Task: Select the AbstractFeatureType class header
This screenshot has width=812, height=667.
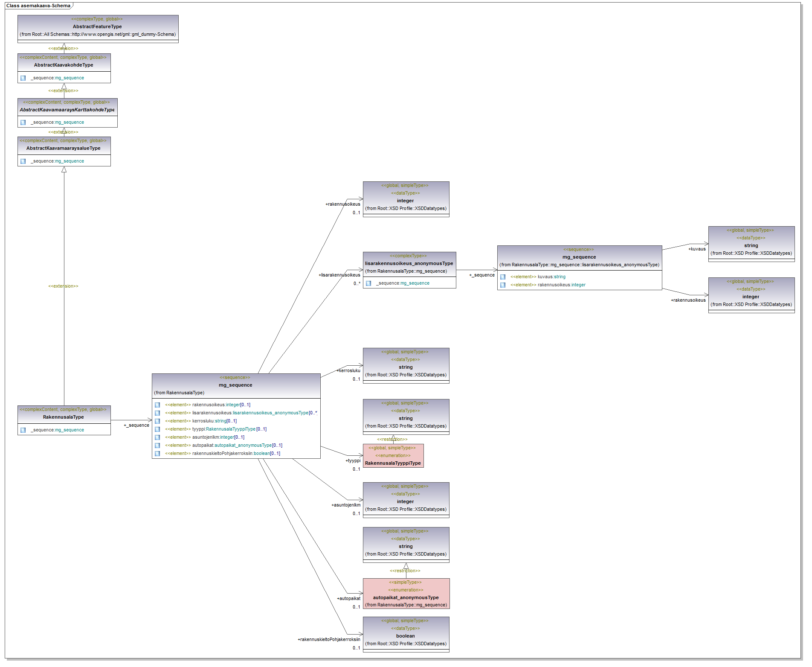Action: (98, 26)
